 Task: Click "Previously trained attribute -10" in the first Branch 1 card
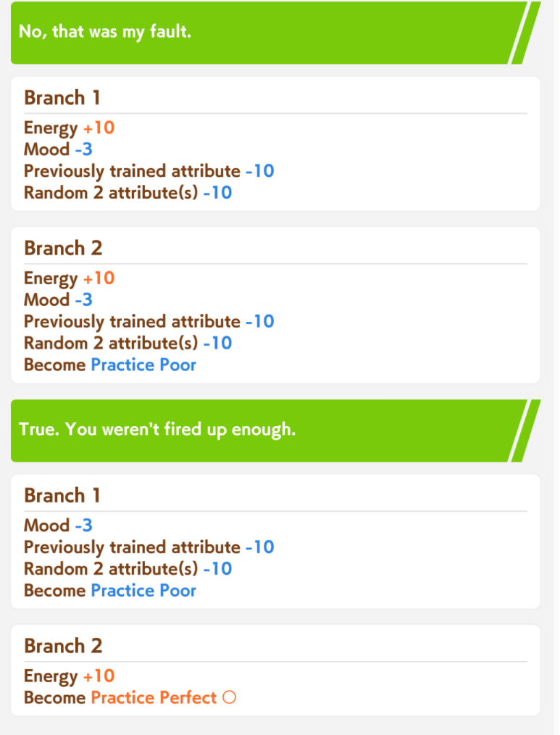pos(149,172)
